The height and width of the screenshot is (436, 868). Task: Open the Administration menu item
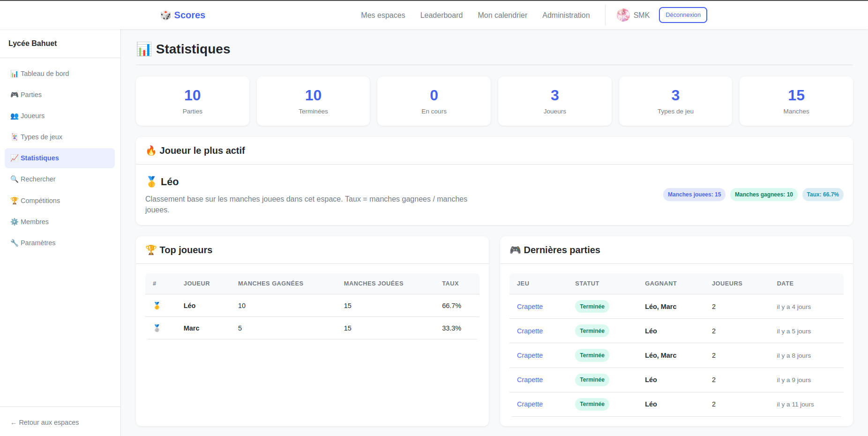point(566,15)
